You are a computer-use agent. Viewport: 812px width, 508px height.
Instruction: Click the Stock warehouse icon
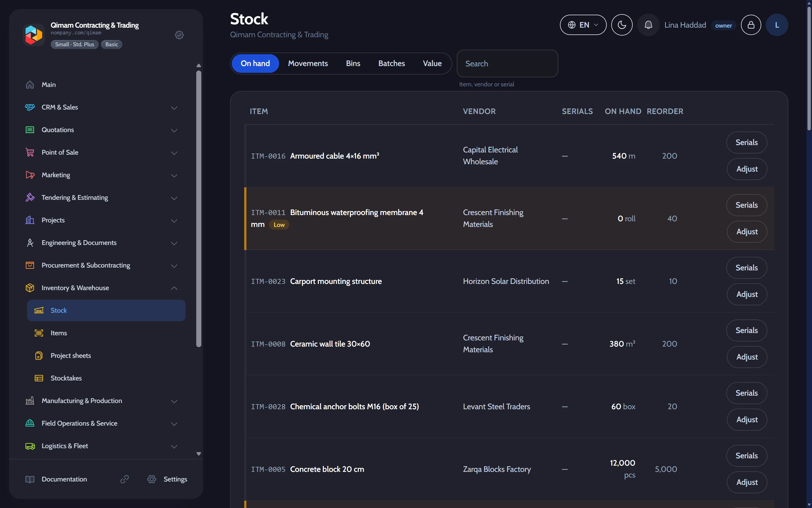pos(39,310)
